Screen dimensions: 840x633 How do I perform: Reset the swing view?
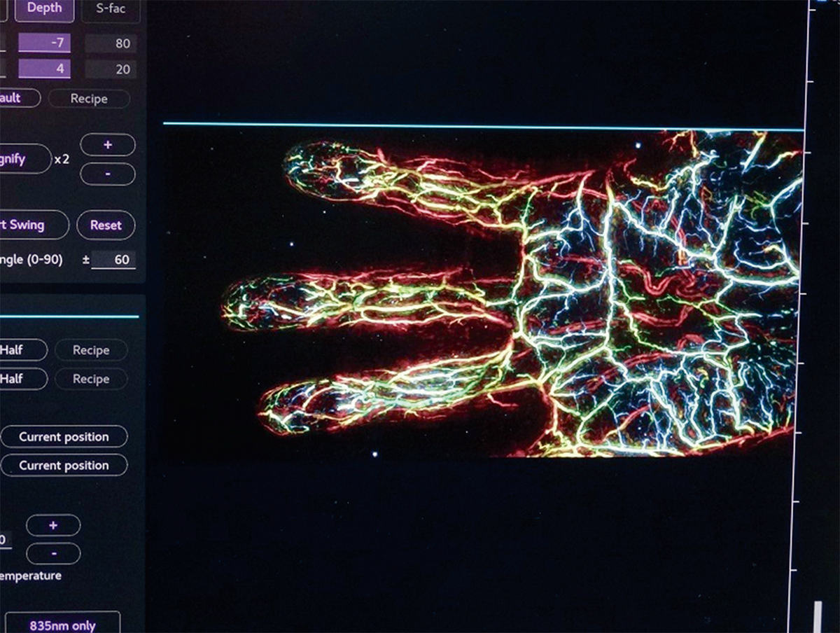[x=106, y=225]
